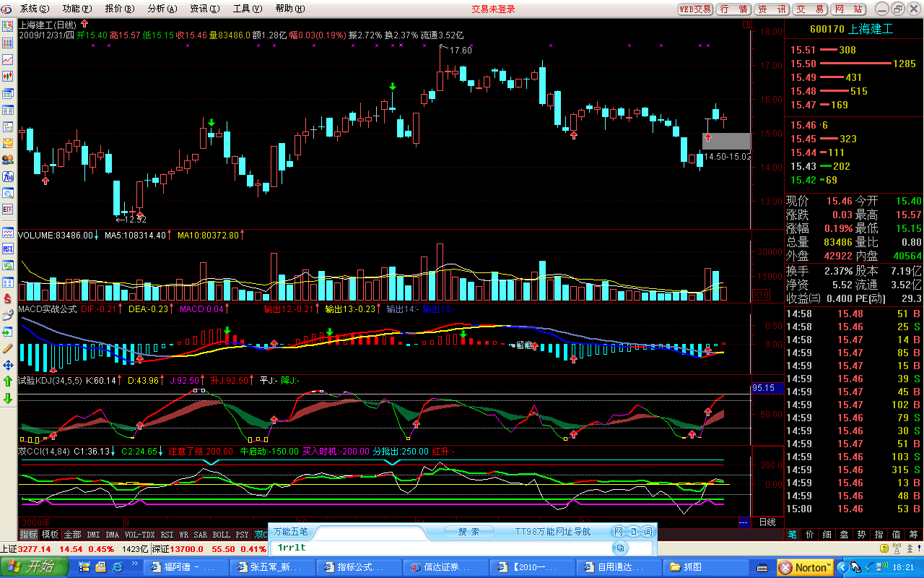Select the 细 tab in quote panel
Viewport: 924px width, 578px height.
point(827,534)
